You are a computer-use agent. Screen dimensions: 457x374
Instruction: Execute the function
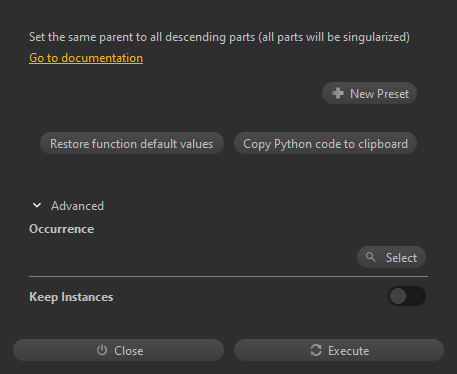pos(339,350)
